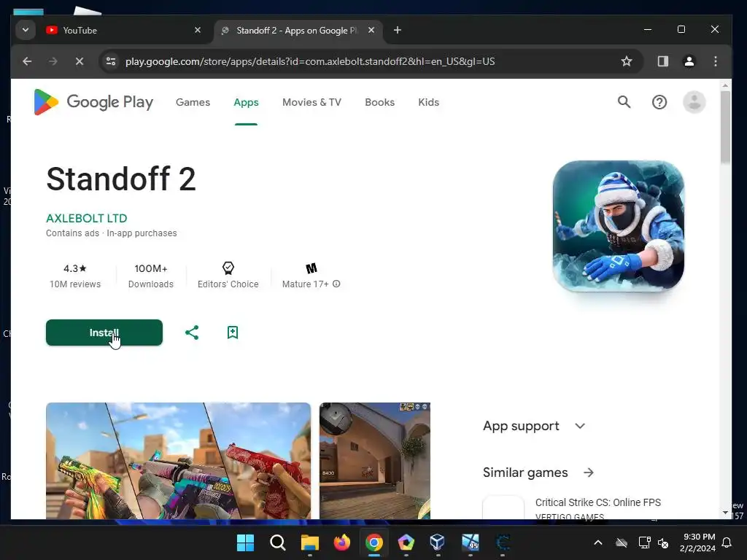Click the Standoff 2 app icon image
The image size is (747, 560).
619,226
